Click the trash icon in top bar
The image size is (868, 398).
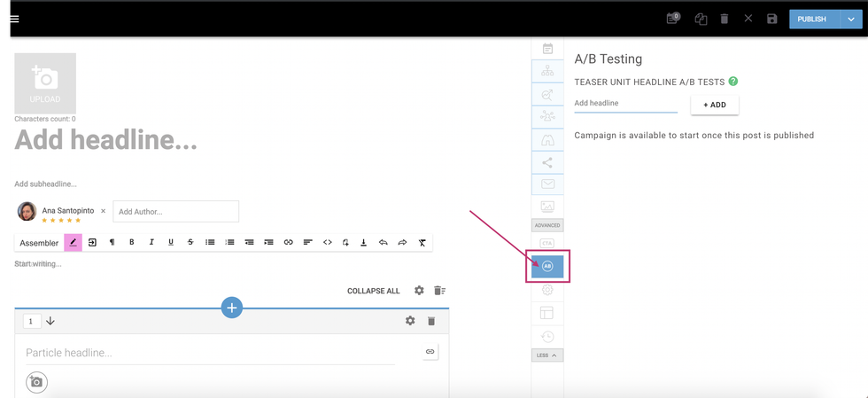[725, 19]
